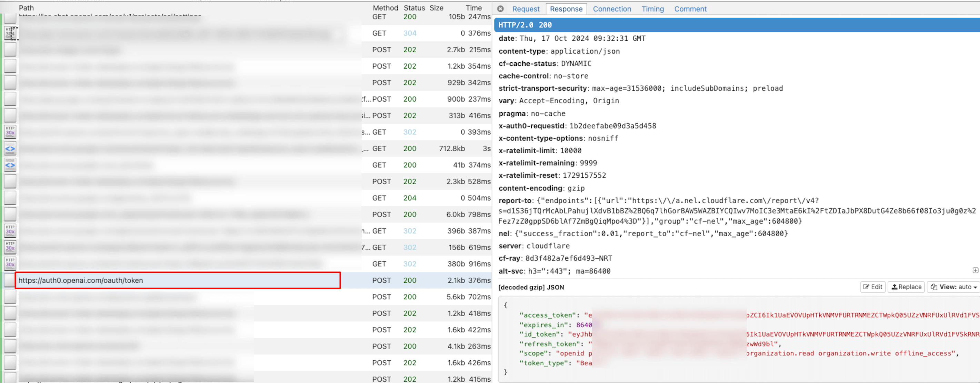
Task: Click the content-type application/json header
Action: tap(559, 51)
